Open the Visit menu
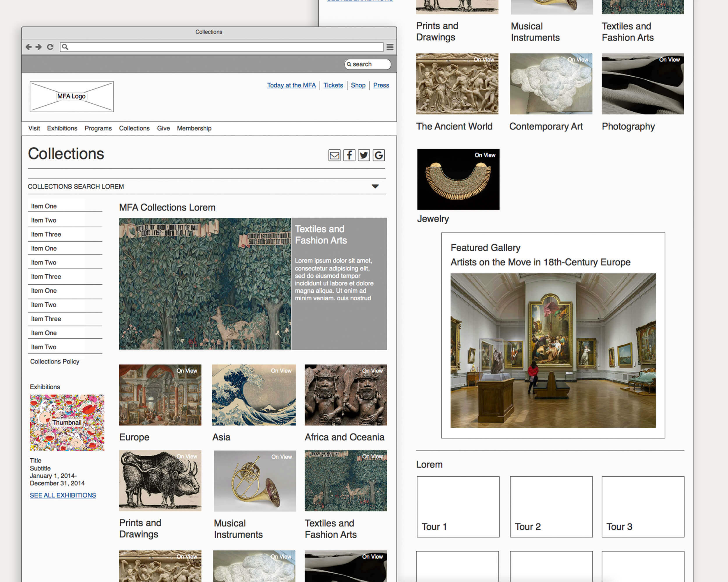This screenshot has height=582, width=728. (x=34, y=128)
